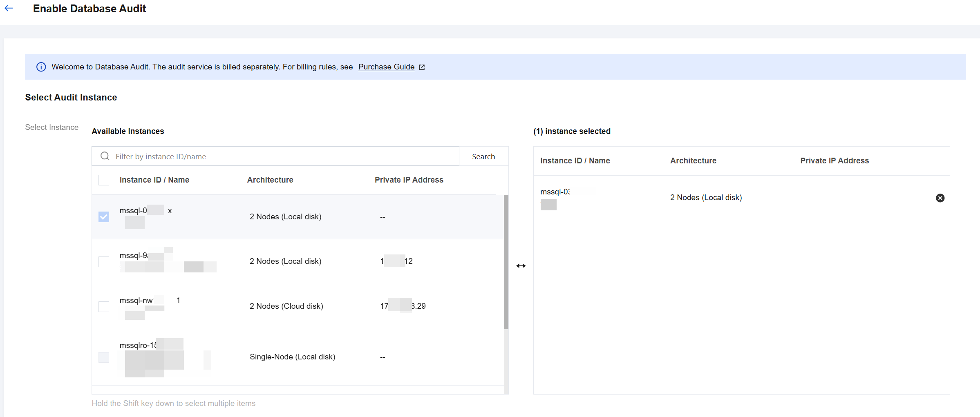Click the transfer arrows between the lists
Viewport: 980px width, 417px height.
click(x=521, y=266)
